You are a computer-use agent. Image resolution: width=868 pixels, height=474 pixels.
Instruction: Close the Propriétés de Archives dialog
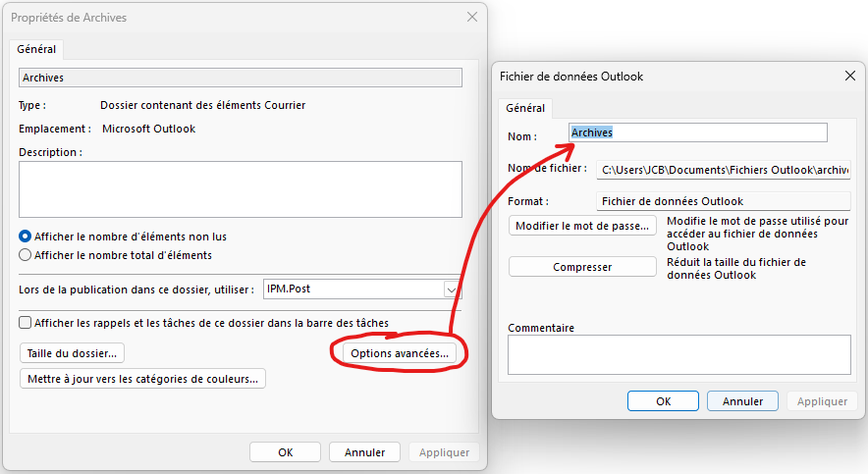(472, 18)
